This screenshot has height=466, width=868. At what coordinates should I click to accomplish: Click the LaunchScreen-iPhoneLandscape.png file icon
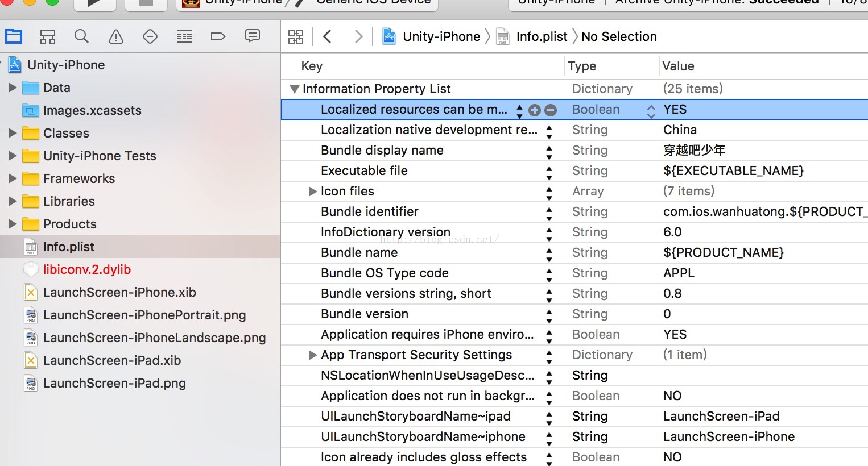coord(31,338)
